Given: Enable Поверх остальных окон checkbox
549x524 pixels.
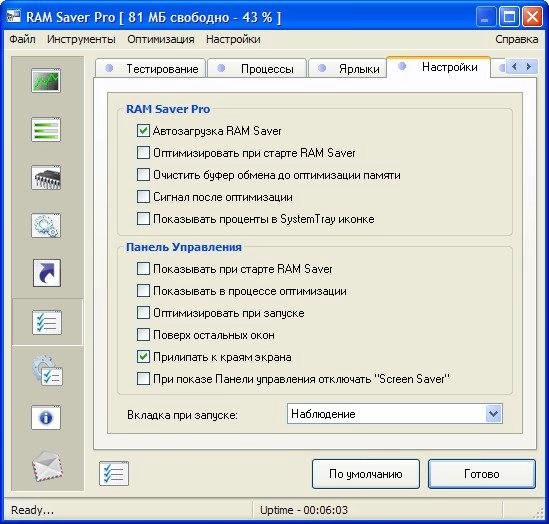Looking at the screenshot, I should [143, 335].
